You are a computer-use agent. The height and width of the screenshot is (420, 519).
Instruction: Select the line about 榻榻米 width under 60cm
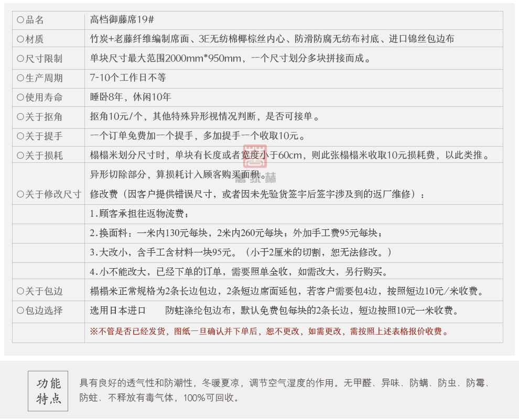(x=290, y=155)
